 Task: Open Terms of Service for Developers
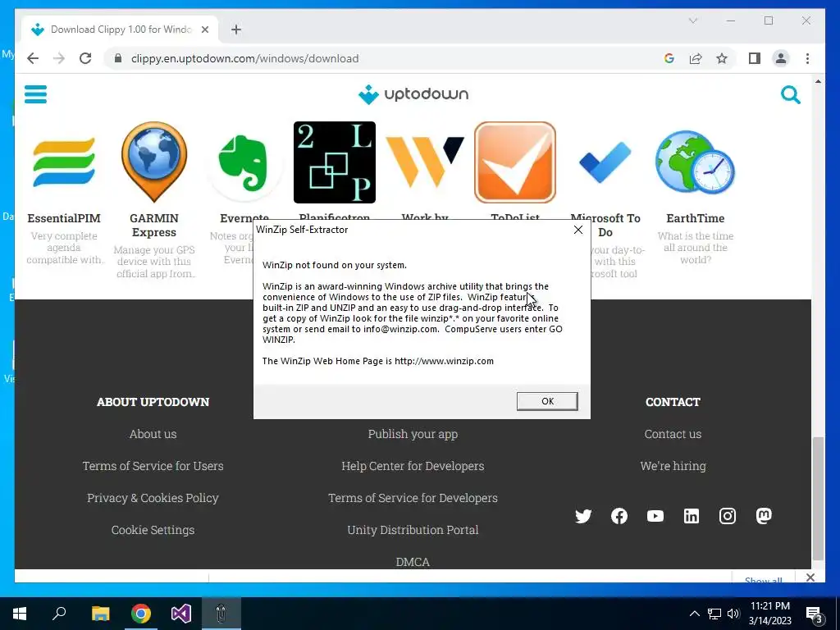point(413,498)
